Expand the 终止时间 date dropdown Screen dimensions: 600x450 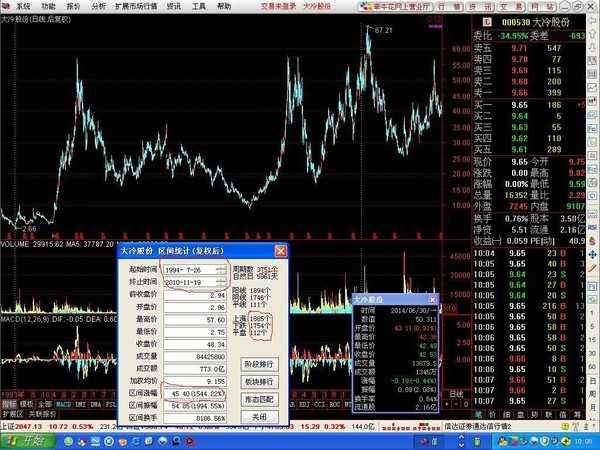220,282
